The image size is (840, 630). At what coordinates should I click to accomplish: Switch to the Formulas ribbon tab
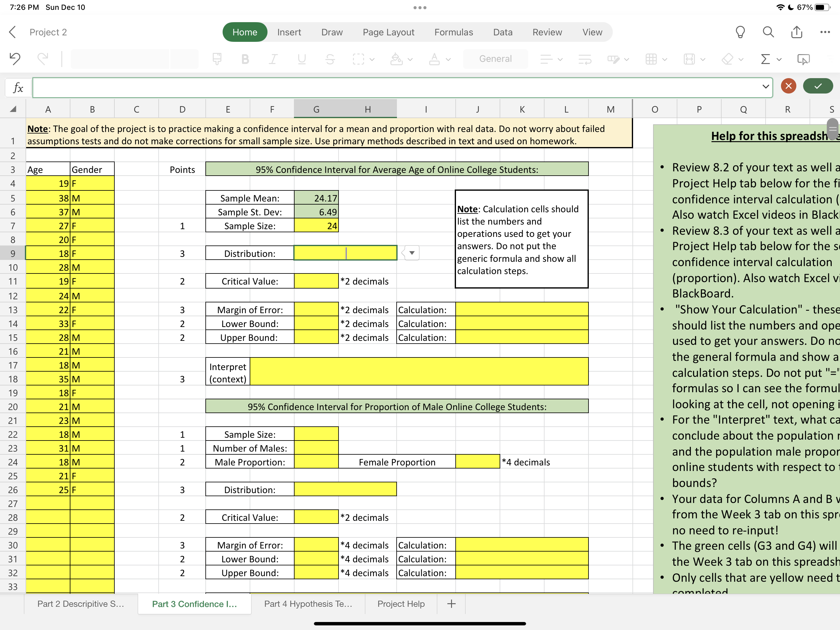[x=454, y=32]
